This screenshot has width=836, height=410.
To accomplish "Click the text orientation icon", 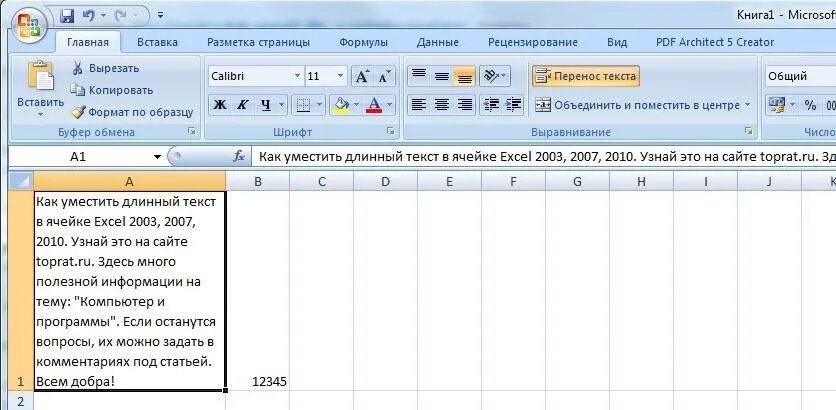I will 490,76.
